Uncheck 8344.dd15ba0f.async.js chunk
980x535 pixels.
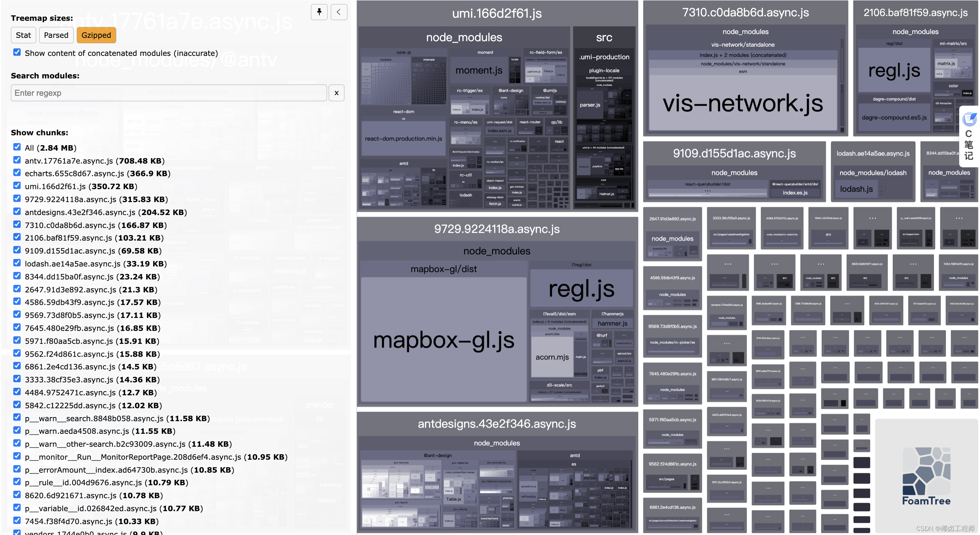coord(17,276)
